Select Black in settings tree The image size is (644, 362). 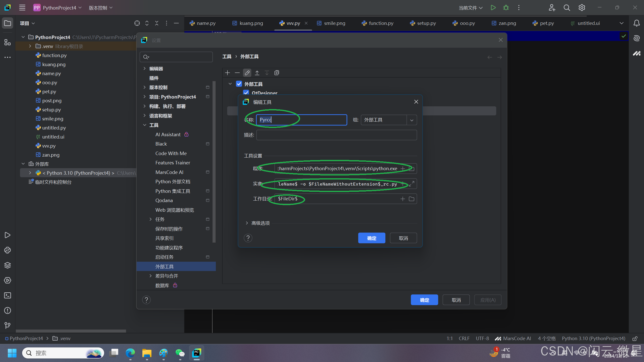tap(161, 144)
